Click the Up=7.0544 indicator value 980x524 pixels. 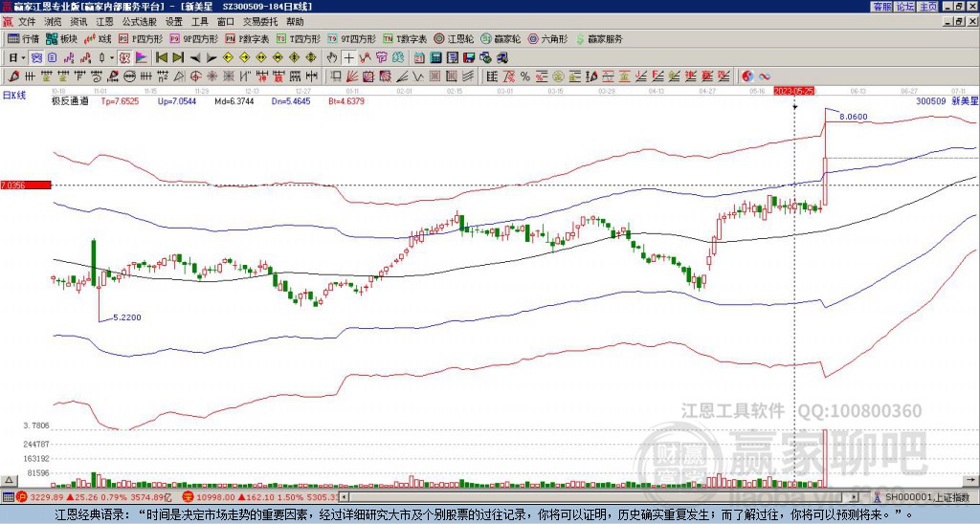(177, 100)
